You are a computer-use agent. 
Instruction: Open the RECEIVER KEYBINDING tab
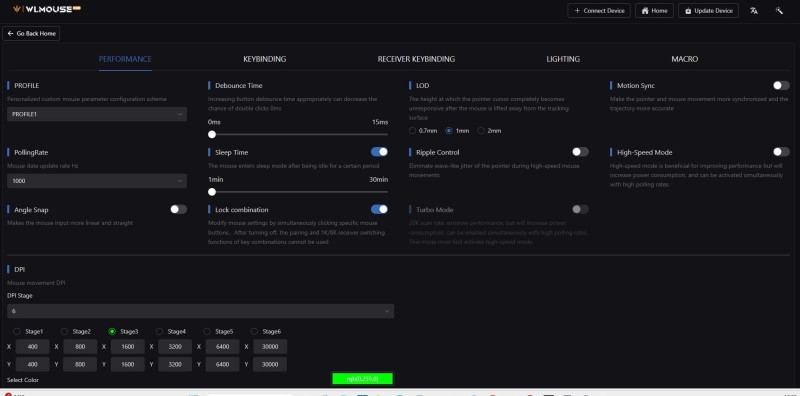coord(416,59)
